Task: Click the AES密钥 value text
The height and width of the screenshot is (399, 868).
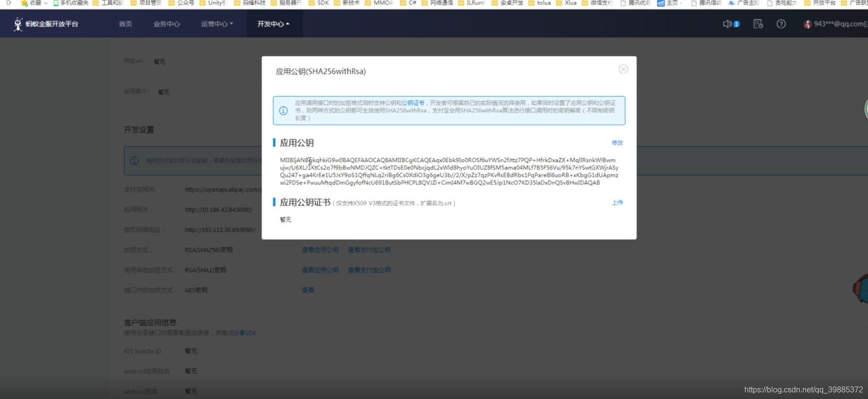Action: tap(196, 290)
